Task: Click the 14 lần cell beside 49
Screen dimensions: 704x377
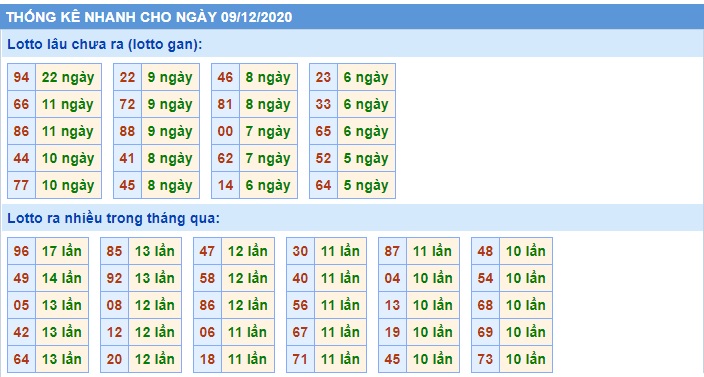Action: tap(62, 278)
